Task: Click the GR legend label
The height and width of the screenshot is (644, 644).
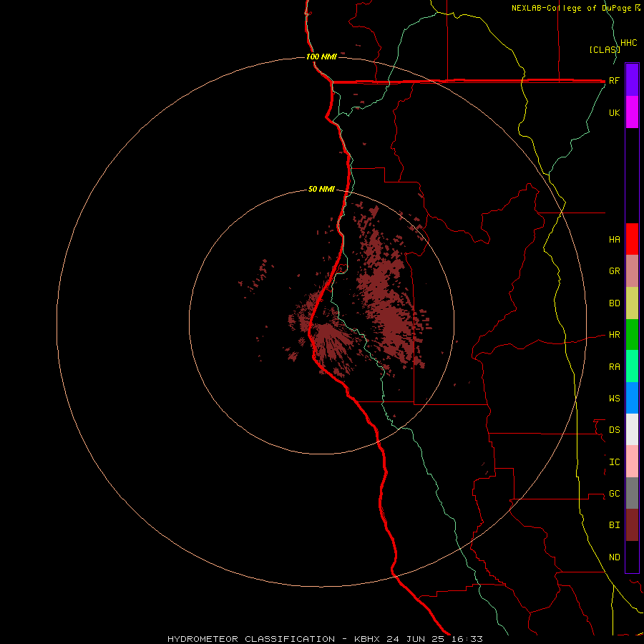Action: click(614, 271)
